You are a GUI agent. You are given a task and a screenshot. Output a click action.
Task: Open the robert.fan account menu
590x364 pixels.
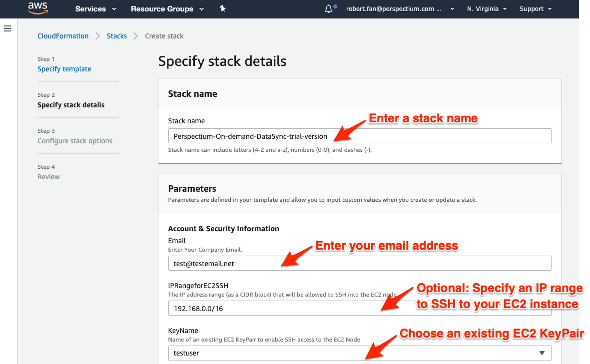click(x=400, y=8)
